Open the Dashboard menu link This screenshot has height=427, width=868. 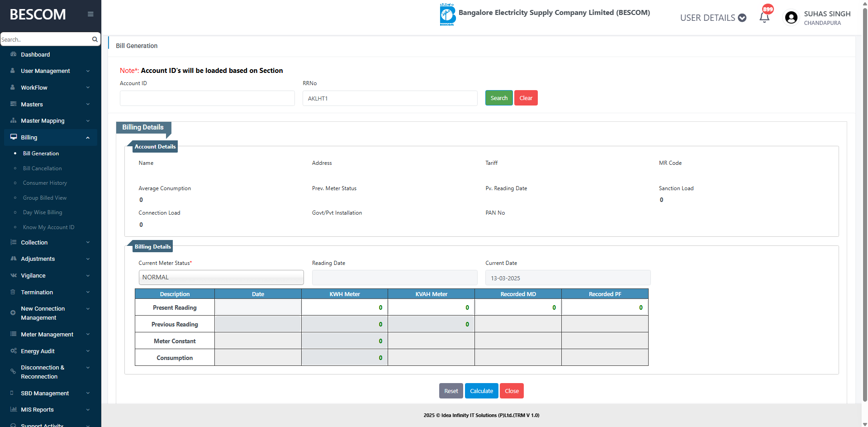click(x=35, y=54)
